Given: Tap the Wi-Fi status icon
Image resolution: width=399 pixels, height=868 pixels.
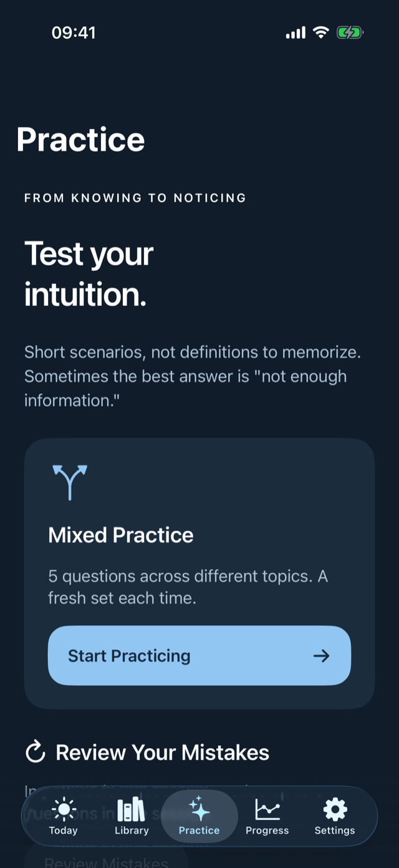Looking at the screenshot, I should [320, 32].
